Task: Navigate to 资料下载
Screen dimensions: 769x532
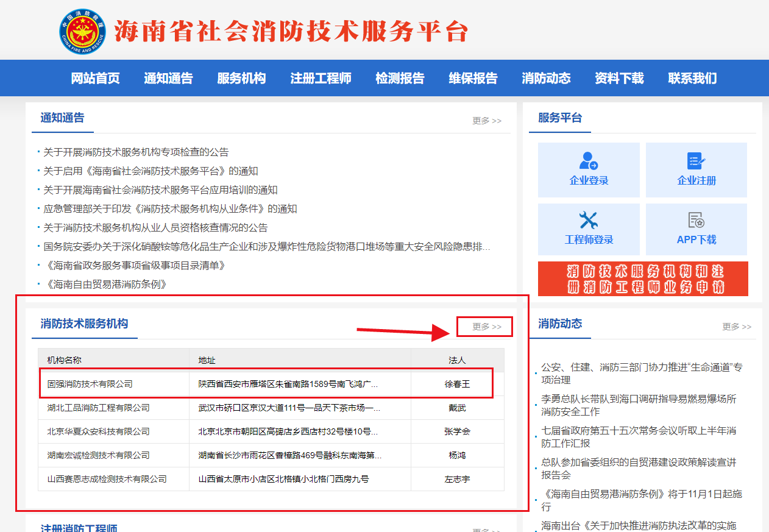Action: [x=619, y=78]
